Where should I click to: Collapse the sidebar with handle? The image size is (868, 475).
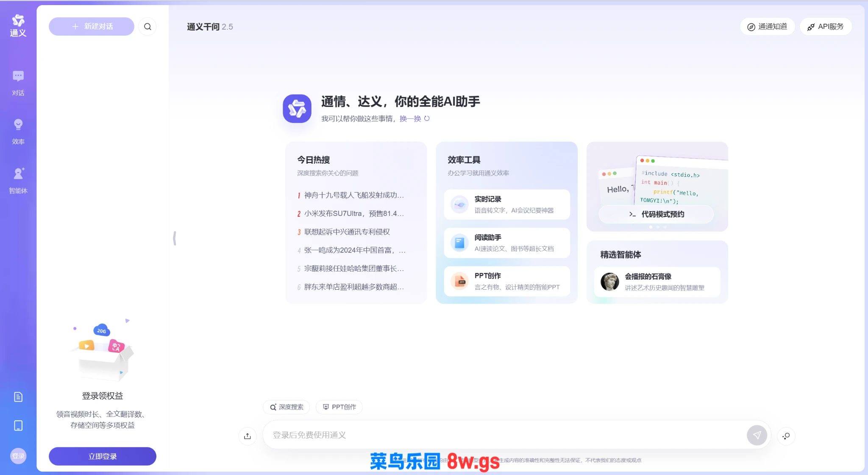[x=175, y=238]
